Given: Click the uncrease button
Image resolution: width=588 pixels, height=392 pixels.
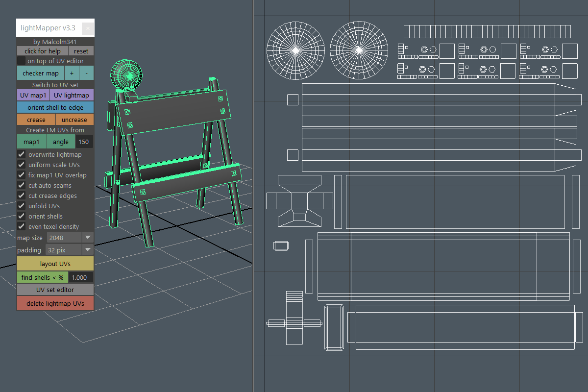Looking at the screenshot, I should pyautogui.click(x=74, y=120).
